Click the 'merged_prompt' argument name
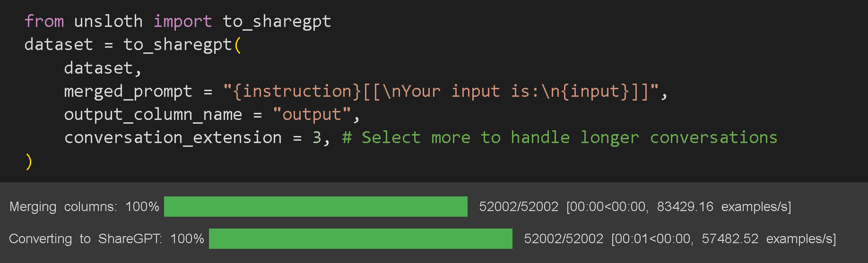The height and width of the screenshot is (263, 868). [x=128, y=91]
